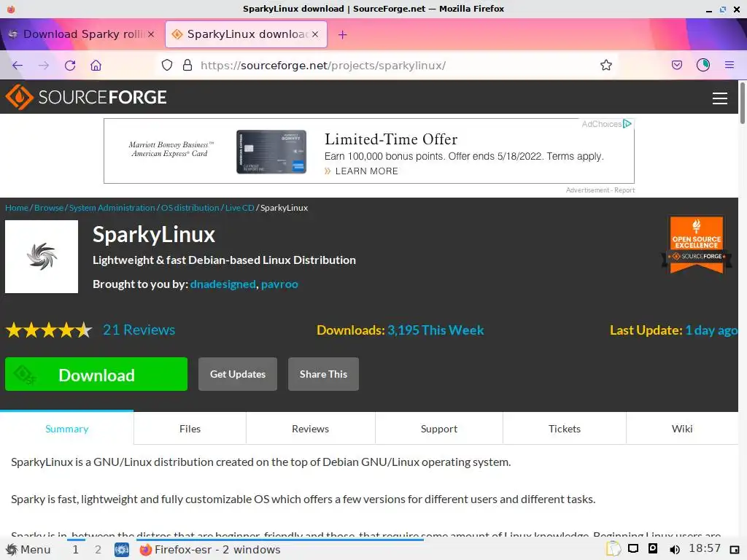
Task: View site security padlock info
Action: point(187,65)
